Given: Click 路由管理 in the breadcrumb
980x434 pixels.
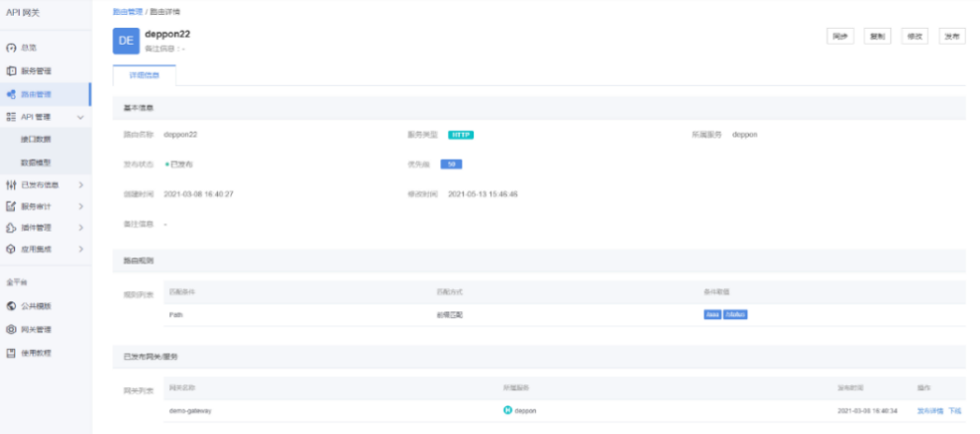Looking at the screenshot, I should pyautogui.click(x=128, y=11).
